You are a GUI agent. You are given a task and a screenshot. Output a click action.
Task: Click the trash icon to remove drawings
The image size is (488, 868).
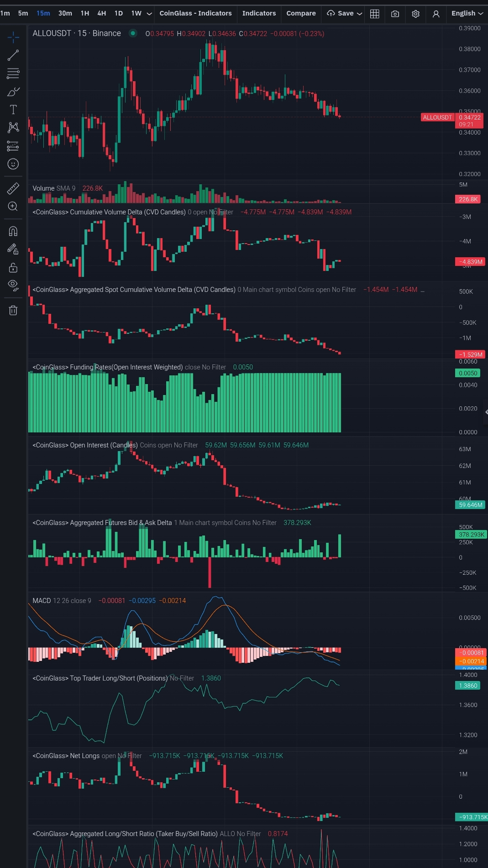pos(13,310)
